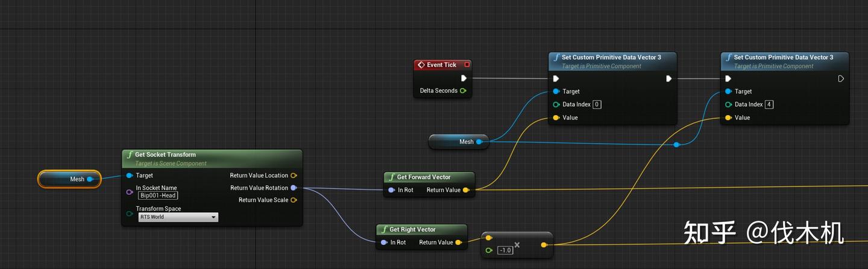Click the Return Value Scale pin
This screenshot has height=269, width=868.
(294, 200)
